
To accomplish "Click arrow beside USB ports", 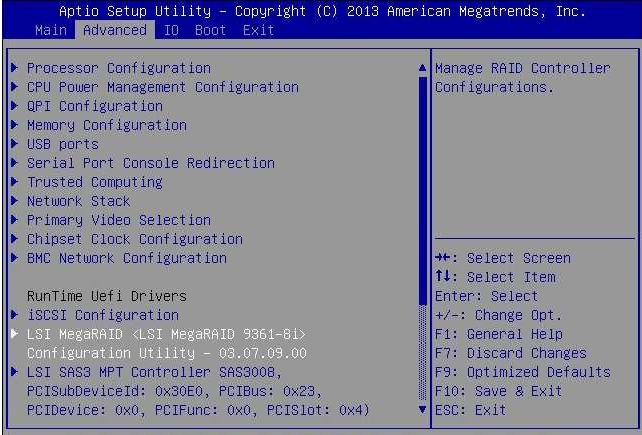I will tap(14, 143).
